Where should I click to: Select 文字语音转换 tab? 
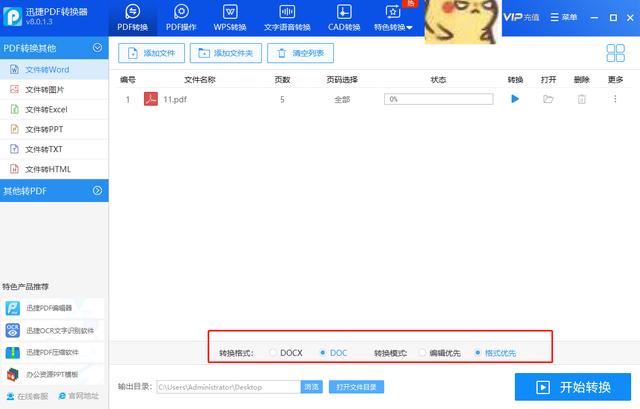(287, 18)
